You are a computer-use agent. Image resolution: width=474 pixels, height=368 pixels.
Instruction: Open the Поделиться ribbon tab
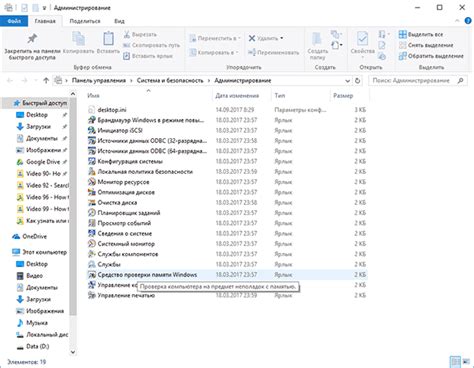point(85,21)
